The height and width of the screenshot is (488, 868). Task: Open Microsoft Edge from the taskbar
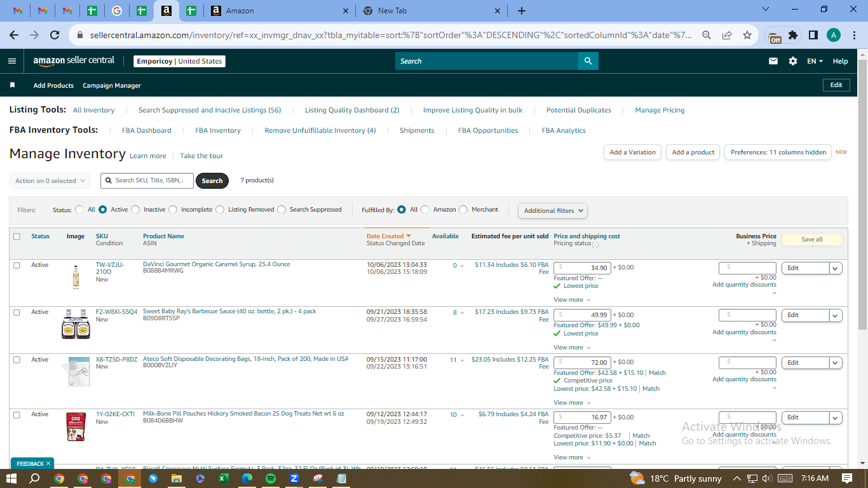click(x=247, y=478)
